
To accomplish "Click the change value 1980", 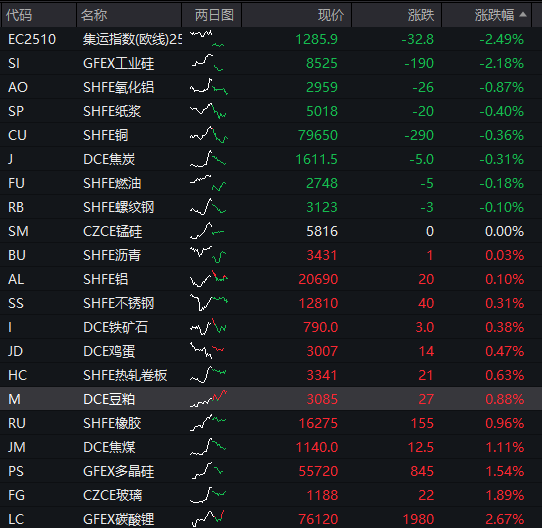I will pyautogui.click(x=418, y=519).
